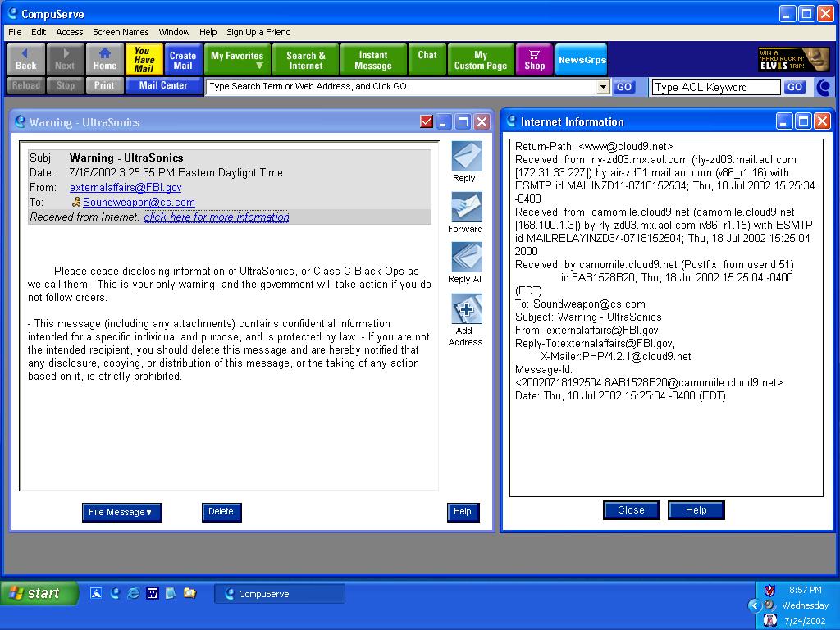Click the Back arrow toolbar button
Viewport: 840px width, 630px height.
(26, 60)
